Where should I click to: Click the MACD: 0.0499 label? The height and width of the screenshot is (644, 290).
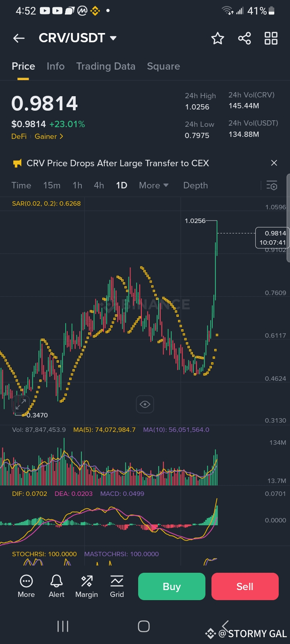[x=122, y=493]
